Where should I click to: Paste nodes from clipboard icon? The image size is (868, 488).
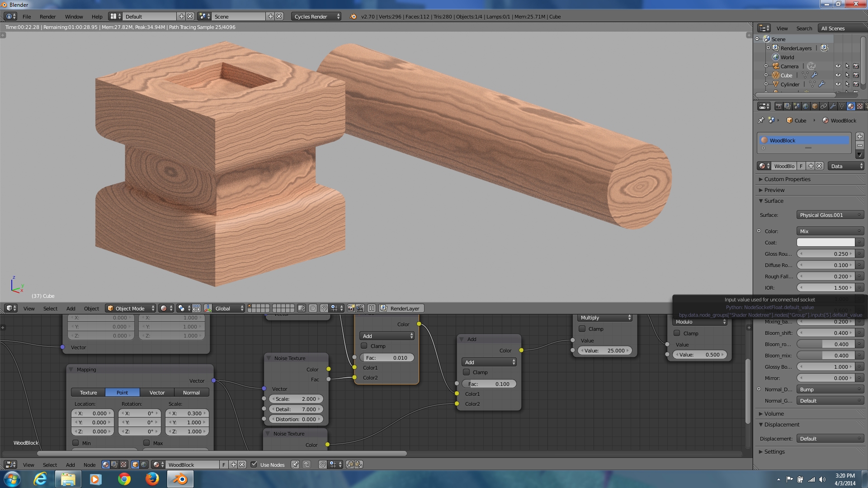coord(359,465)
